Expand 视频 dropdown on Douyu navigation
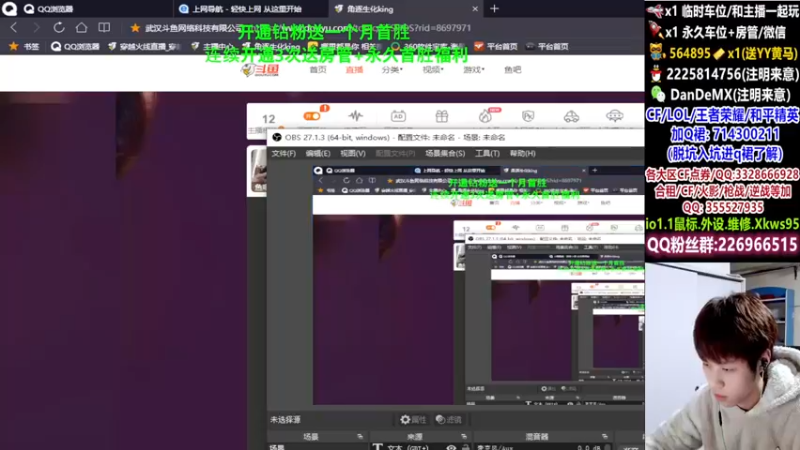This screenshot has width=800, height=450. (x=433, y=70)
